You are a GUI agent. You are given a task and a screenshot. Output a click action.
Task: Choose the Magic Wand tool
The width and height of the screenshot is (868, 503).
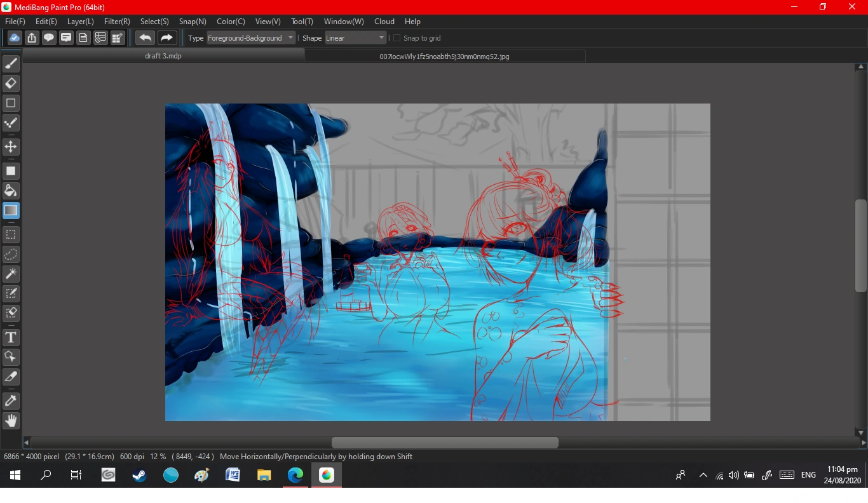point(11,274)
